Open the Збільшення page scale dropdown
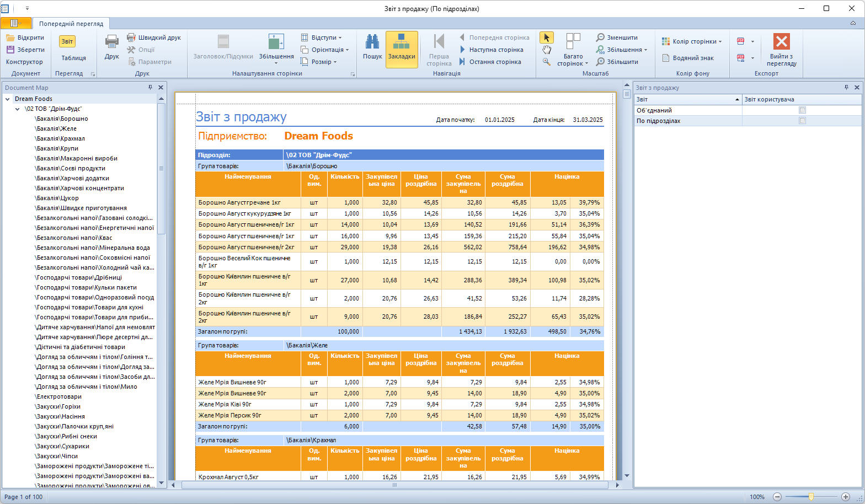Image resolution: width=865 pixels, height=504 pixels. tap(276, 49)
